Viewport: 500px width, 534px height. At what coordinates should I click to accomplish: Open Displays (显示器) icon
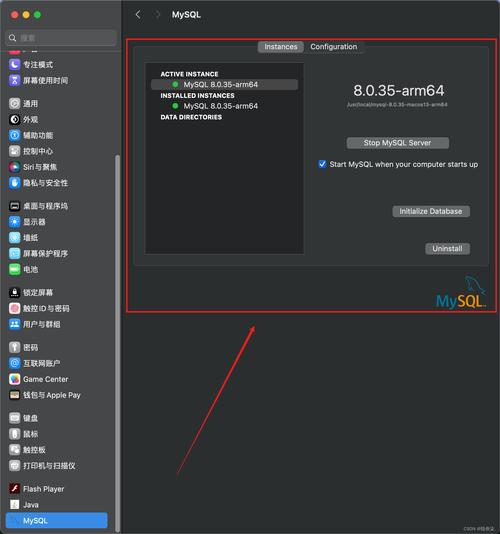14,222
